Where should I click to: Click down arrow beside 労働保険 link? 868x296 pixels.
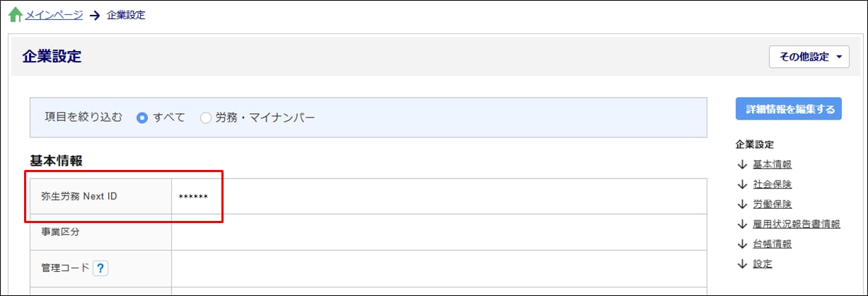[x=741, y=204]
